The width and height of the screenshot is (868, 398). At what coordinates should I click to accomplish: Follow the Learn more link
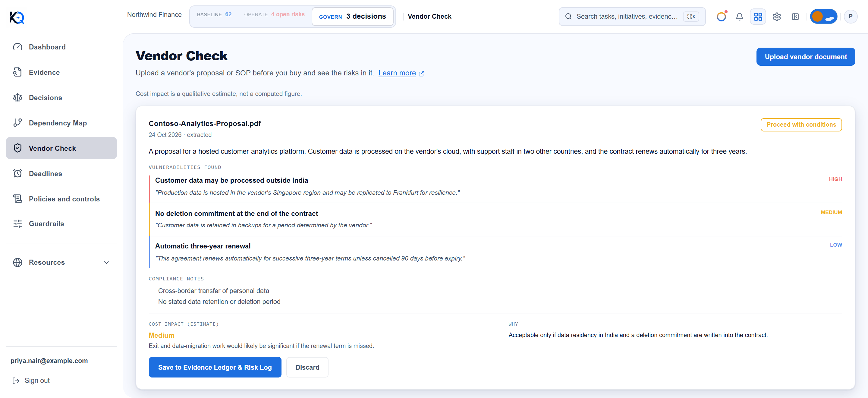[x=397, y=73]
